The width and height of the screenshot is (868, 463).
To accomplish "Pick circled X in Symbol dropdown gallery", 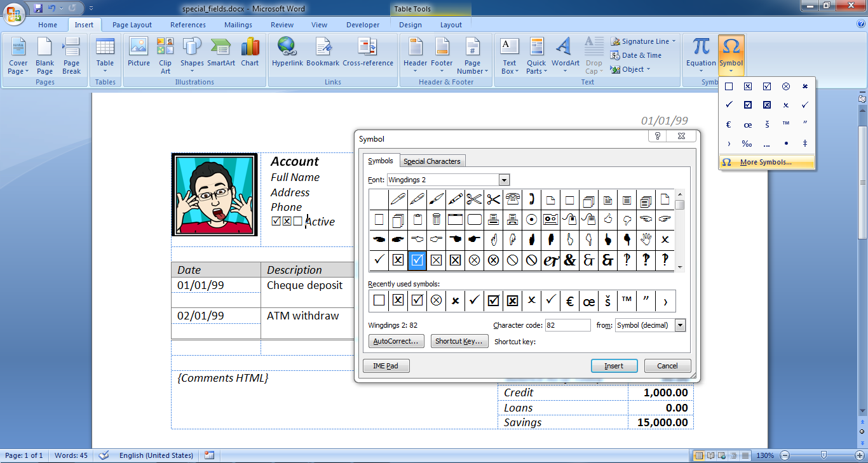I will click(x=786, y=86).
